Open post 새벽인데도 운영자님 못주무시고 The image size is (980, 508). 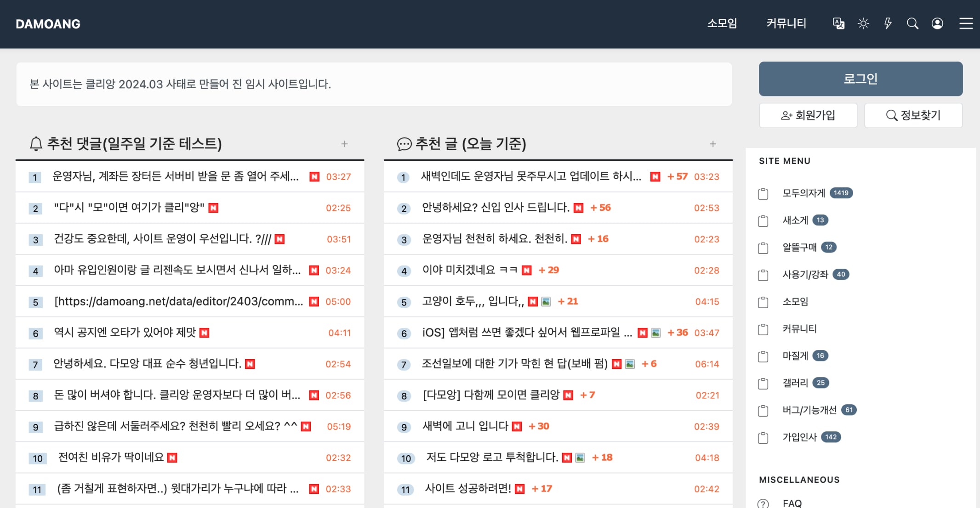(x=531, y=176)
